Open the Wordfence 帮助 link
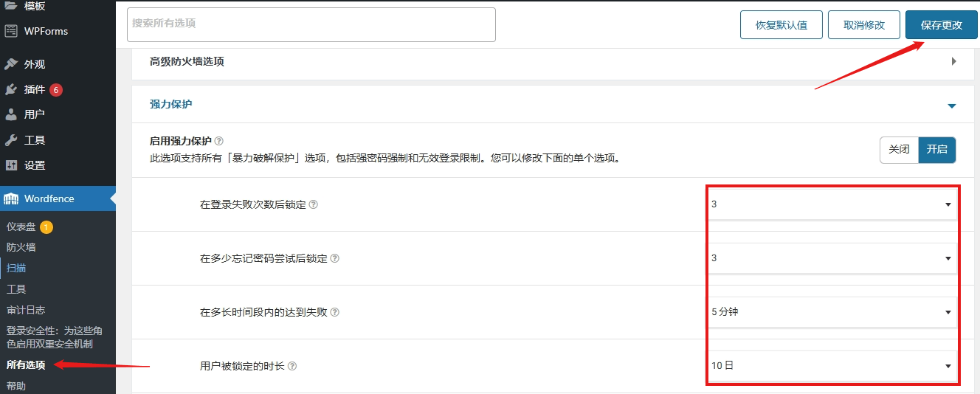Image resolution: width=980 pixels, height=394 pixels. pos(16,386)
